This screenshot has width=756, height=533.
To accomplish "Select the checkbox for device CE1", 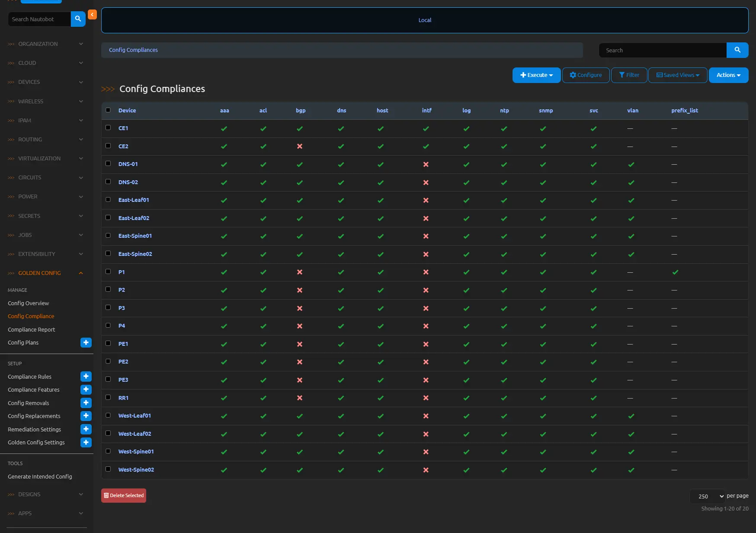I will coord(108,128).
